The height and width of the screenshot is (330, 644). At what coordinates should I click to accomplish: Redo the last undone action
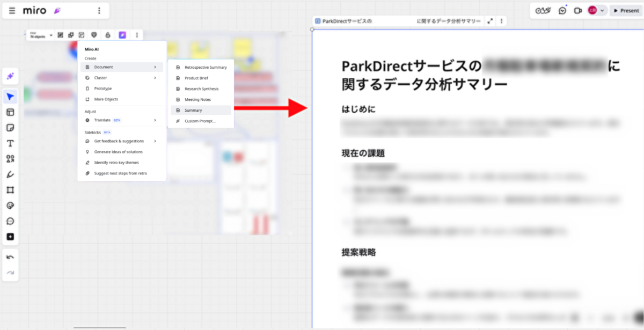tap(10, 273)
